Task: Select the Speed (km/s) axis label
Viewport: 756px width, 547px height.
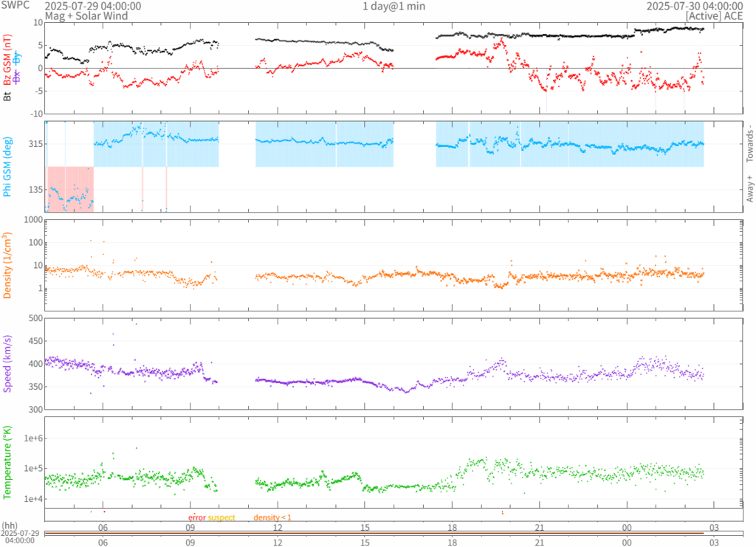Action: point(7,363)
